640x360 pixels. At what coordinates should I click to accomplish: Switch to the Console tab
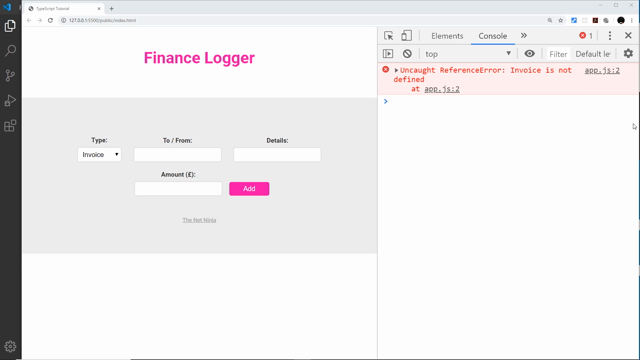click(x=493, y=36)
